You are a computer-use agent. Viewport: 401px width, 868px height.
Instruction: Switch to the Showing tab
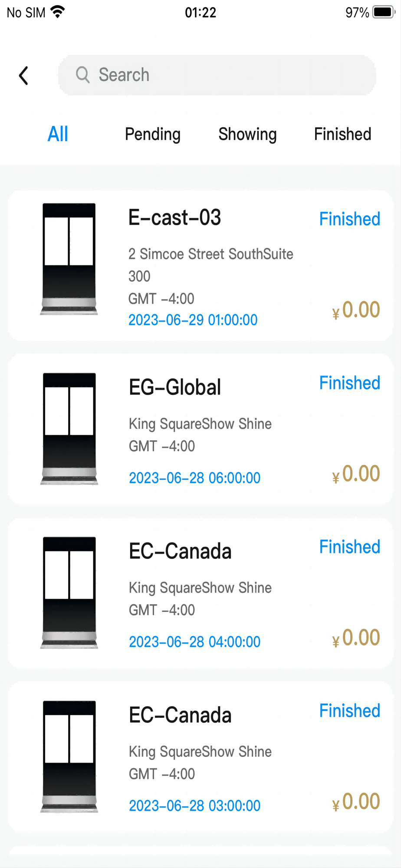point(247,134)
